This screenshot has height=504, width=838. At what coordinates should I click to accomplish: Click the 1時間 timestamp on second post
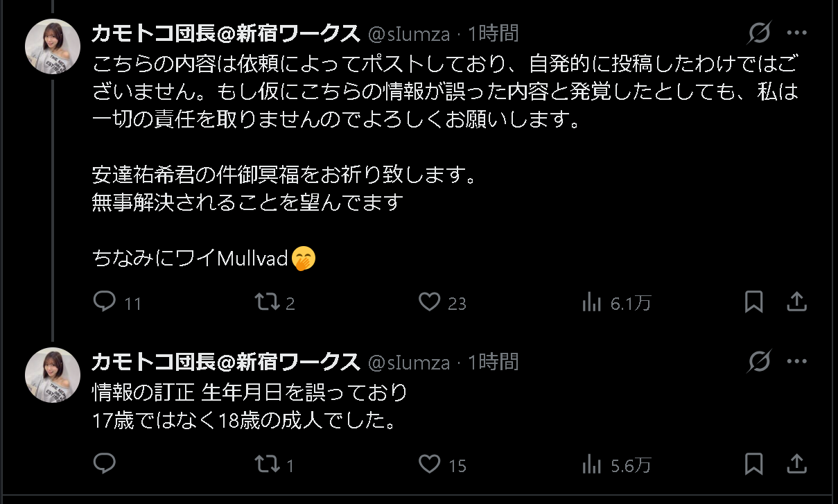tap(493, 362)
